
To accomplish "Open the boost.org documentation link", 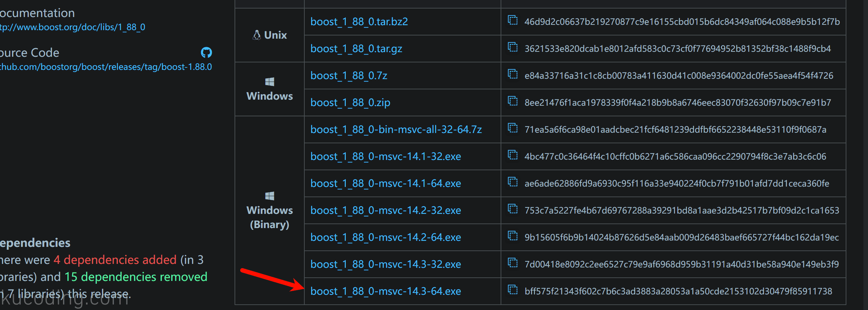I will tap(72, 27).
